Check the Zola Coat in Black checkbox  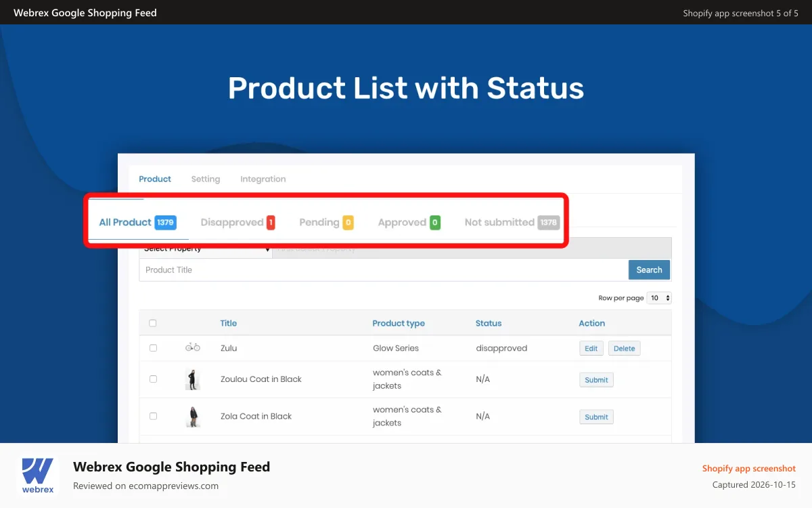(153, 417)
